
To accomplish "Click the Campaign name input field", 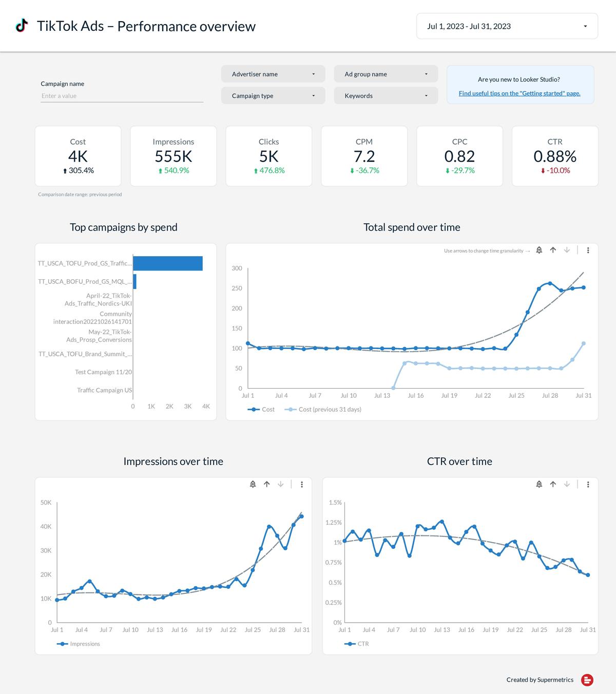I will click(122, 96).
